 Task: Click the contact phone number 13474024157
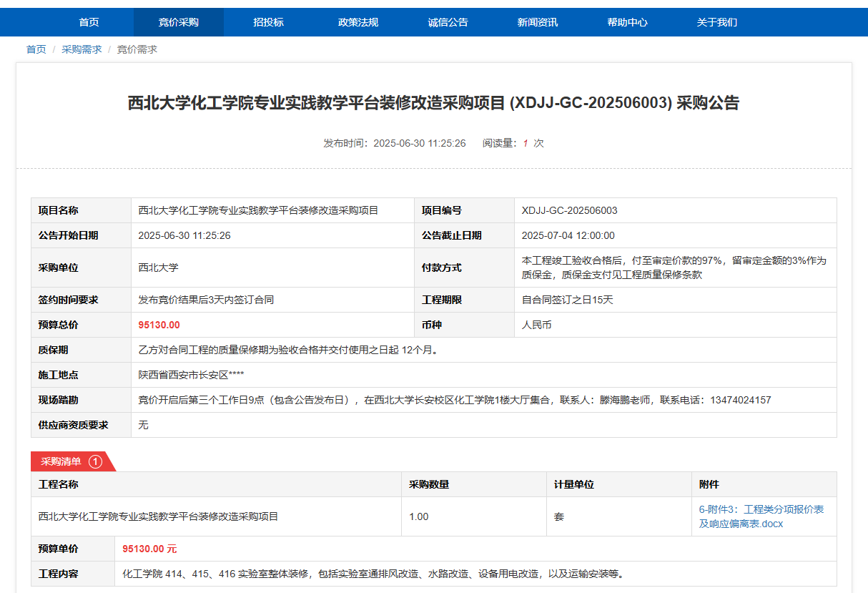point(740,400)
